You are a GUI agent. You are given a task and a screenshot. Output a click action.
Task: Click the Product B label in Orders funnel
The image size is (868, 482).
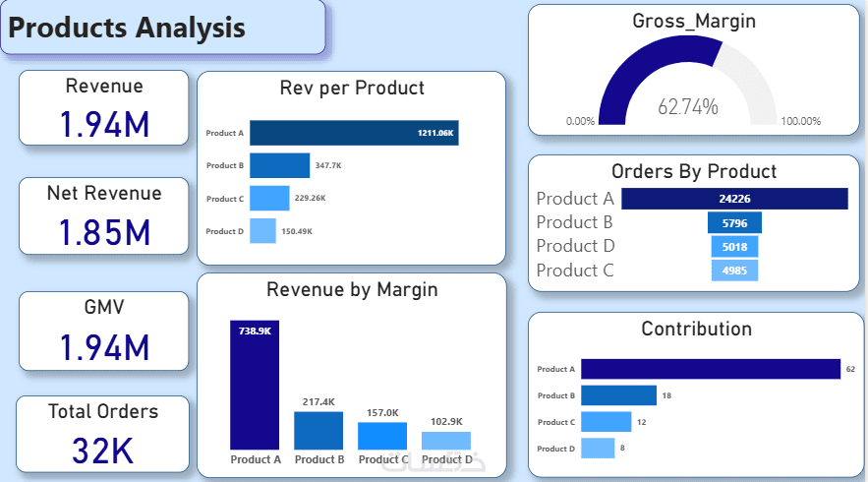click(x=575, y=222)
